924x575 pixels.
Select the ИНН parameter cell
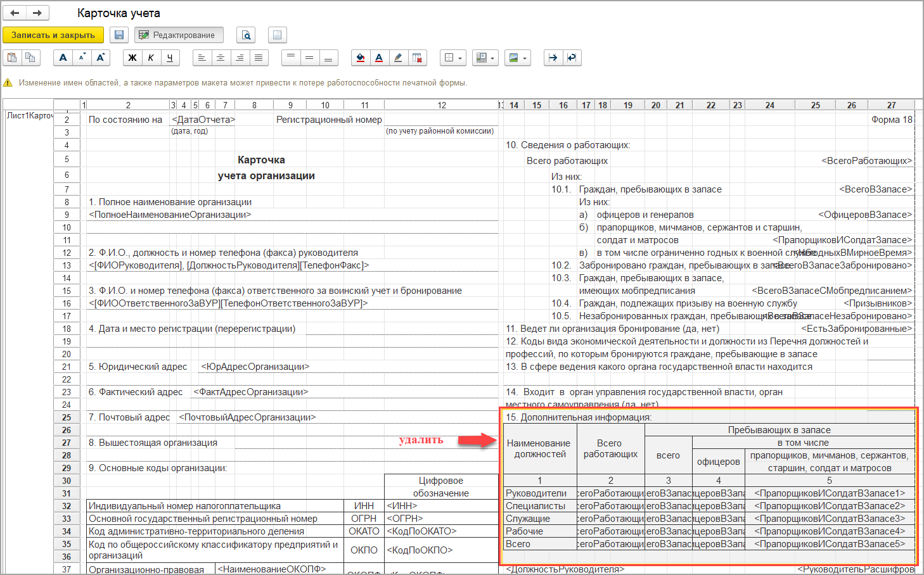tap(440, 506)
